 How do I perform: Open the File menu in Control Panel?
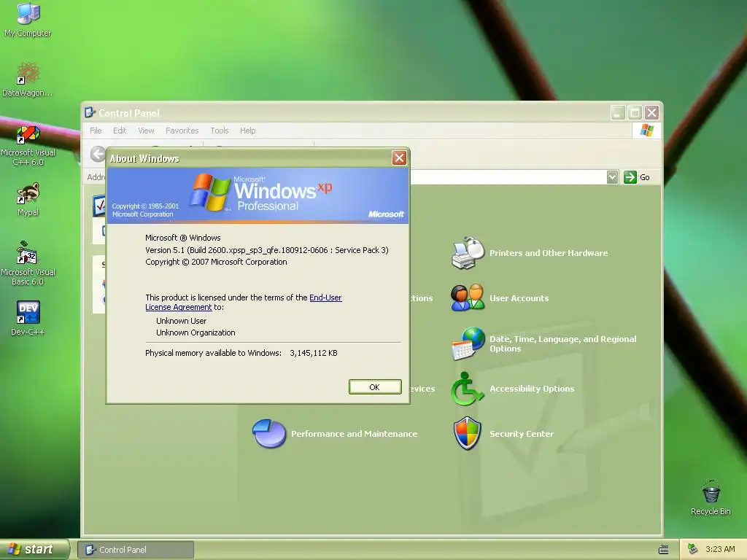coord(96,131)
